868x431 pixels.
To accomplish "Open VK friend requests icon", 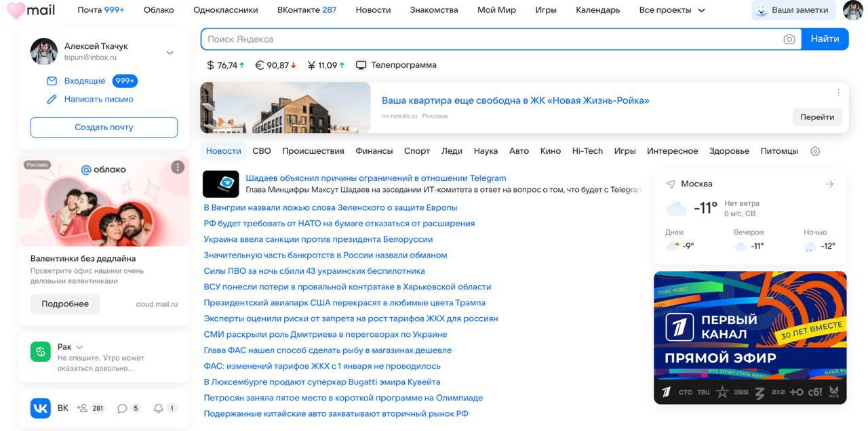I will coord(83,408).
